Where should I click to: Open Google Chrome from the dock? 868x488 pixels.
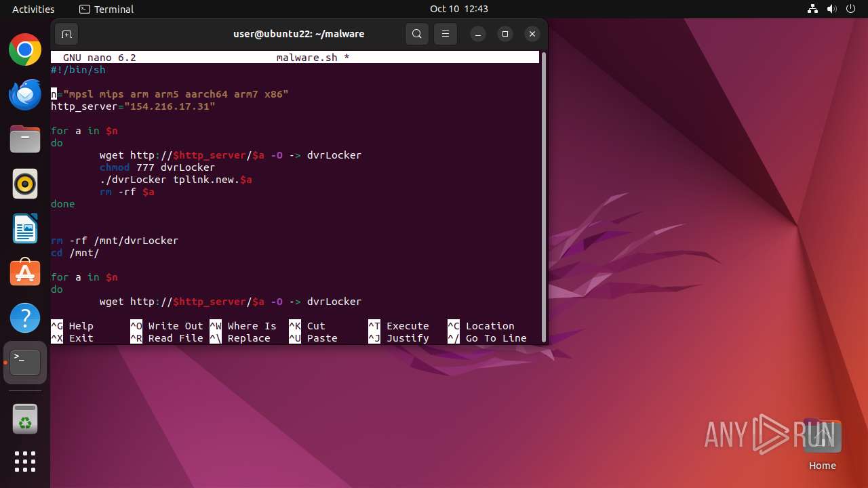[25, 49]
